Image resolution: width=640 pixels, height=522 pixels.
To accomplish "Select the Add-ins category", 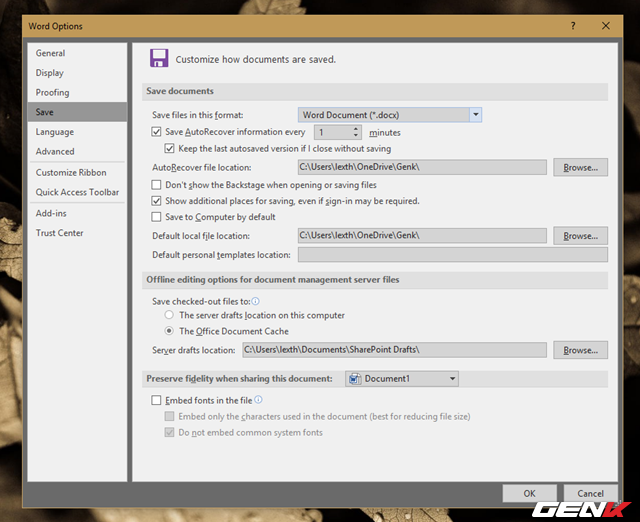I will click(x=77, y=213).
